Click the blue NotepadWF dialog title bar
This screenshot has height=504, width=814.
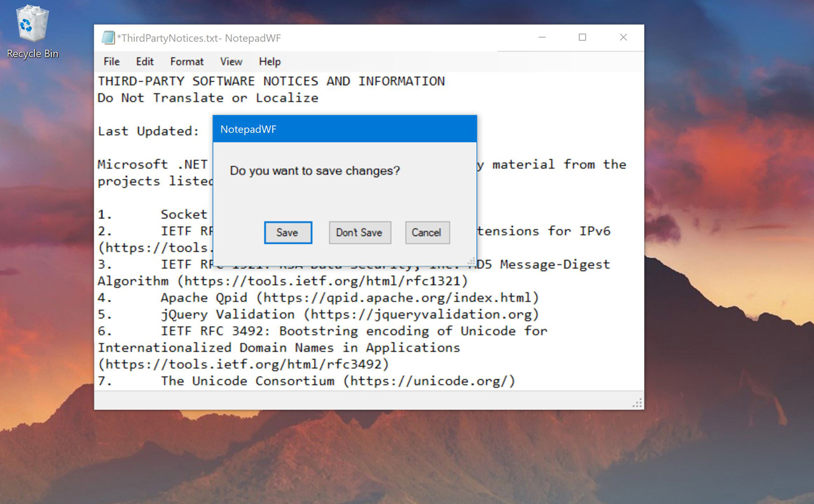click(x=344, y=129)
